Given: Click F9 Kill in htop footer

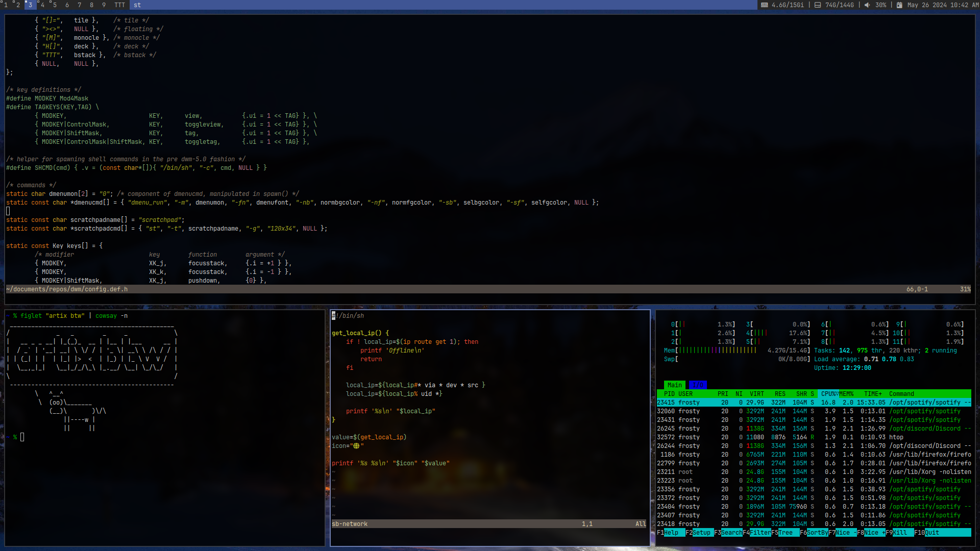Looking at the screenshot, I should [900, 533].
